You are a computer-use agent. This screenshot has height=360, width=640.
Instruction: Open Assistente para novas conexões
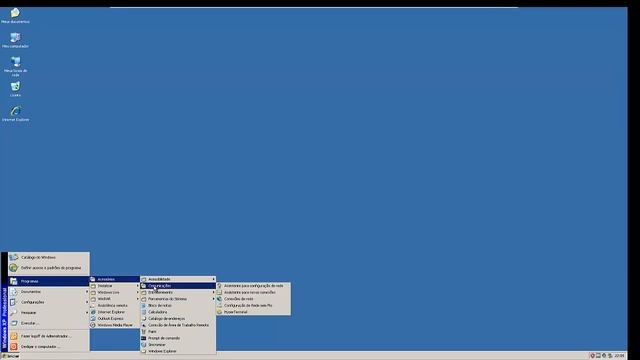pyautogui.click(x=253, y=292)
